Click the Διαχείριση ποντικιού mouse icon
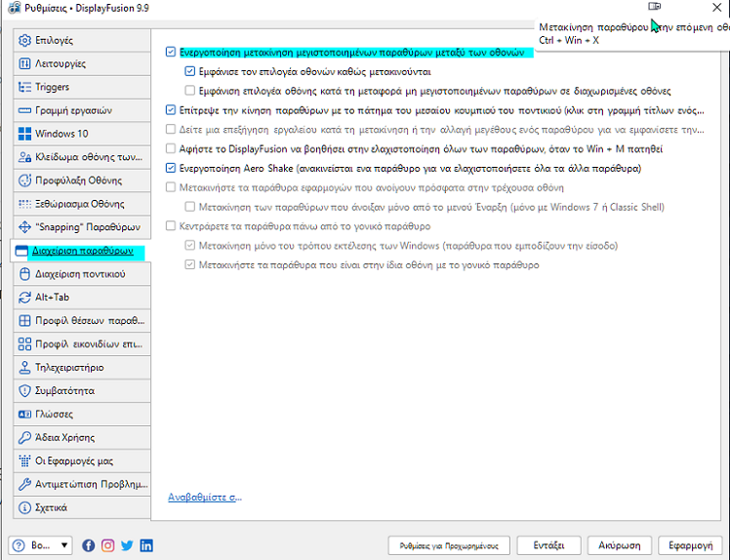 click(24, 274)
